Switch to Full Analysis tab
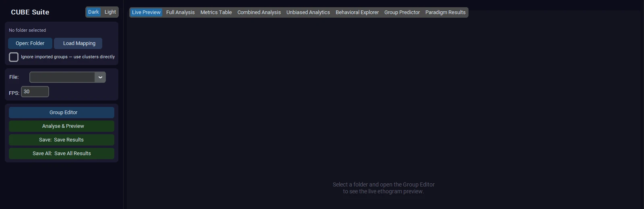 tap(180, 12)
